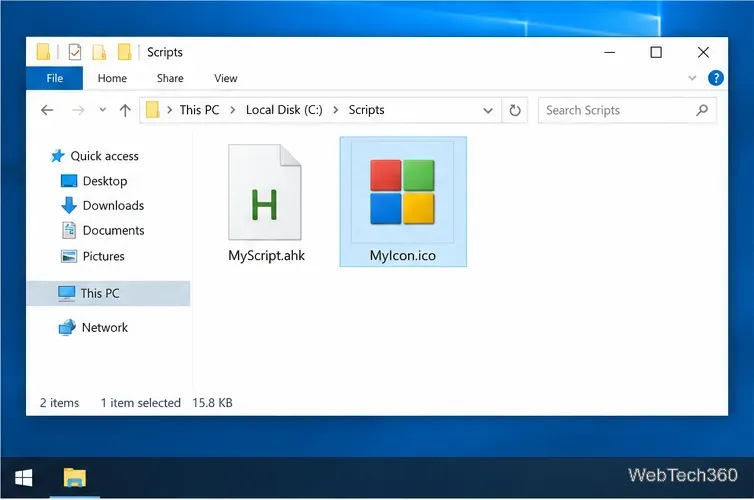Go forward with the right arrow
754x500 pixels.
(78, 110)
